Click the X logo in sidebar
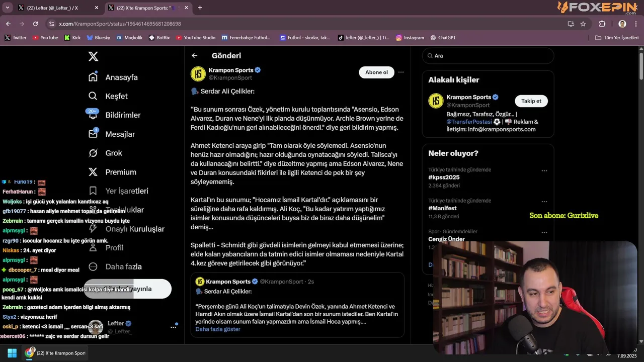 [x=93, y=56]
